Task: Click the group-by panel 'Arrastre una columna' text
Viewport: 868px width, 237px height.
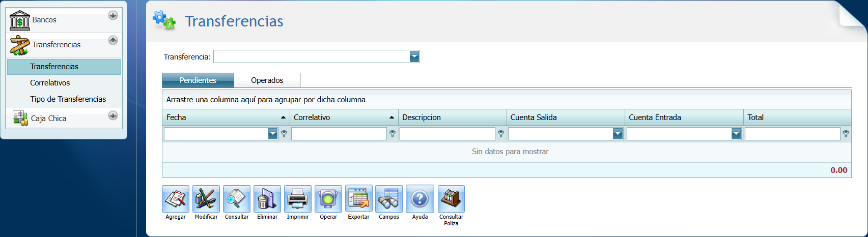Action: (266, 100)
